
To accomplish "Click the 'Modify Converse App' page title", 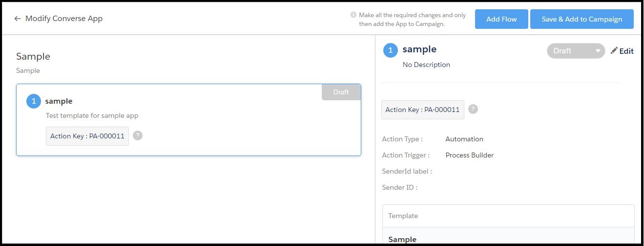I will (x=64, y=19).
